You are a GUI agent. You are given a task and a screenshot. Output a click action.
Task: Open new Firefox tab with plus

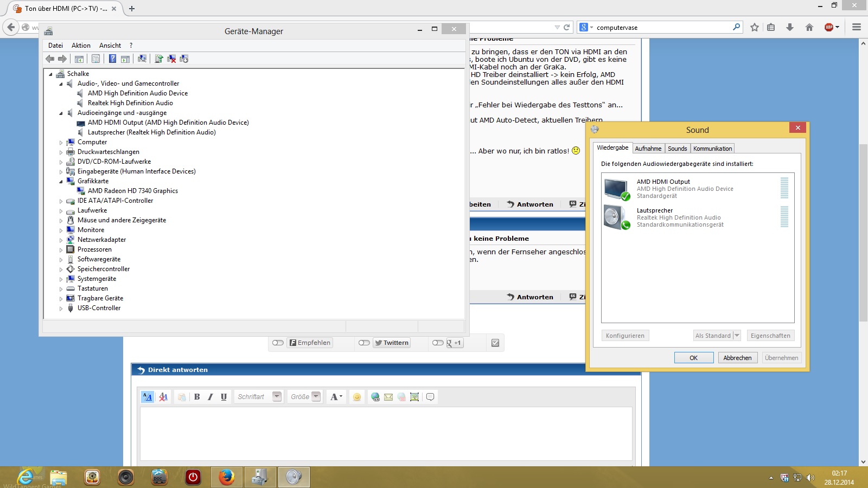(x=132, y=8)
